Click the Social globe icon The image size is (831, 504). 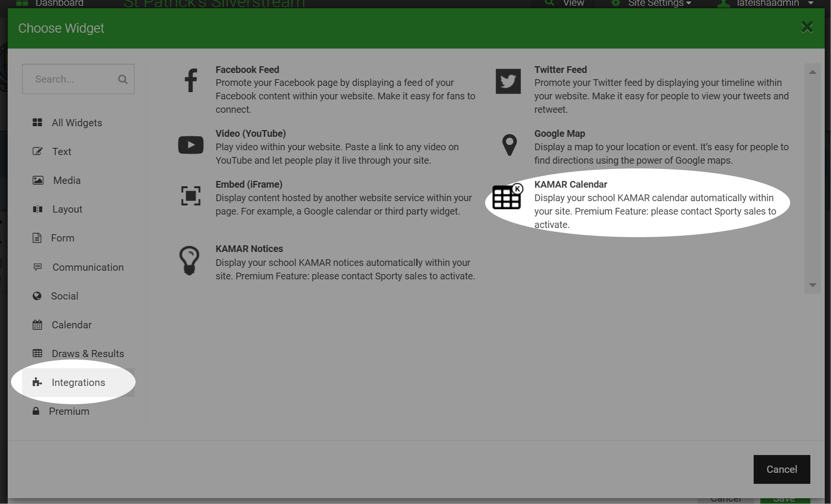click(37, 296)
